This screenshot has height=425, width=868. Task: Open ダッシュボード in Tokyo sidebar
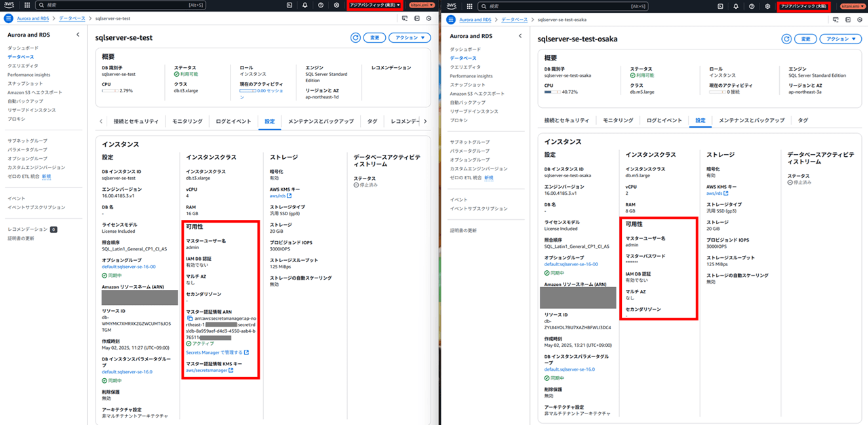pos(23,48)
